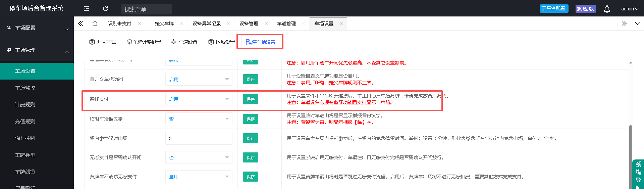Image resolution: width=644 pixels, height=189 pixels.
Task: Click the 场内缴费限时出场 input field
Action: pos(199,138)
